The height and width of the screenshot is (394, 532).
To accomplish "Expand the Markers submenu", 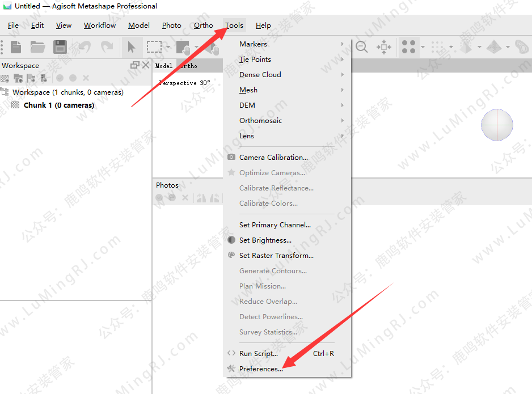I will (253, 44).
